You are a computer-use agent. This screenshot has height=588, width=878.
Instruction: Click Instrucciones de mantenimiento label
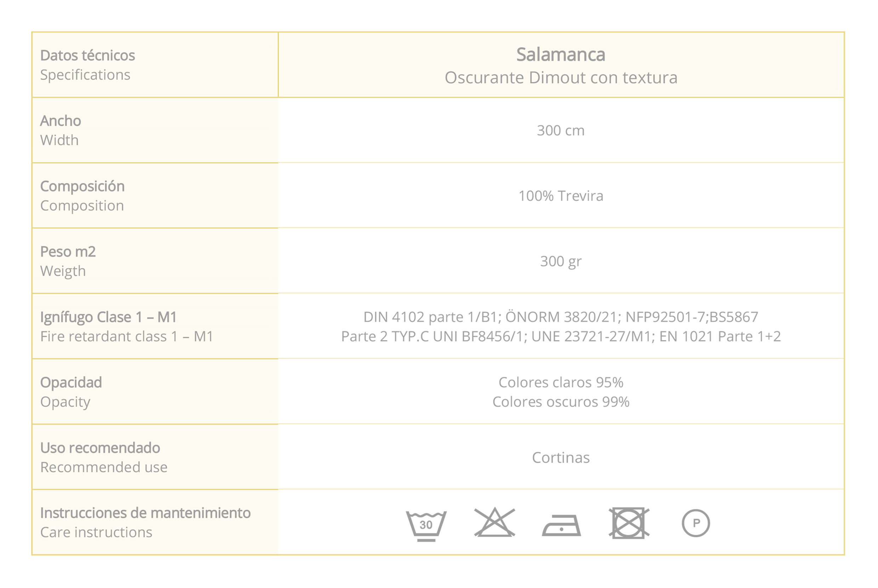pyautogui.click(x=145, y=513)
